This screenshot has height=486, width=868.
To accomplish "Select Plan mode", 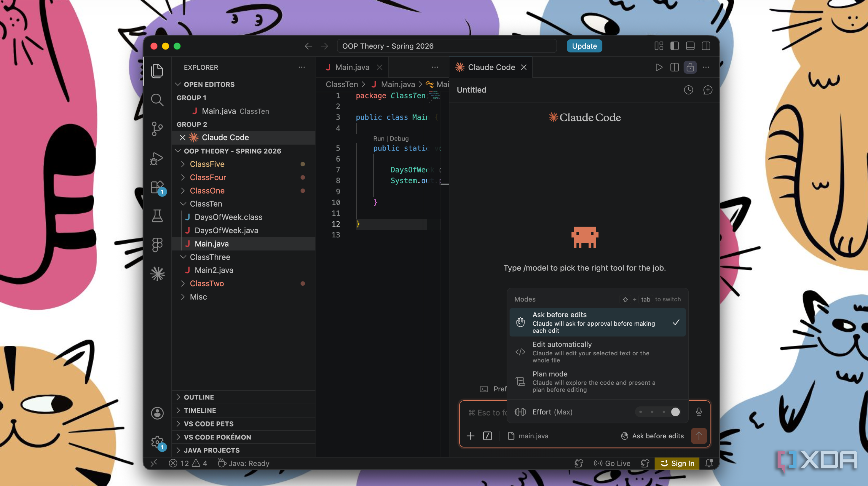I will 597,382.
